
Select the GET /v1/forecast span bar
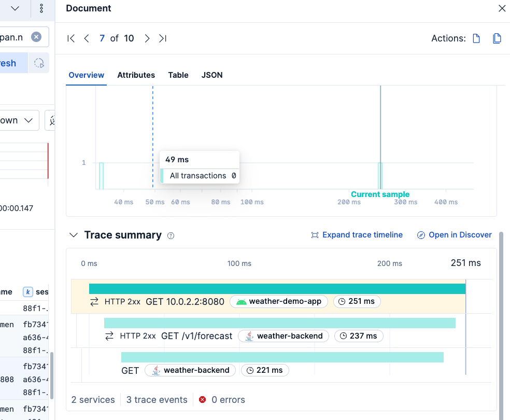[x=280, y=323]
